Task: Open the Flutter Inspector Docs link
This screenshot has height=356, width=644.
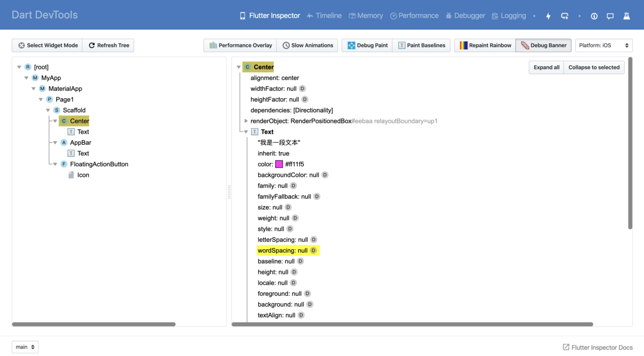Action: coord(598,347)
